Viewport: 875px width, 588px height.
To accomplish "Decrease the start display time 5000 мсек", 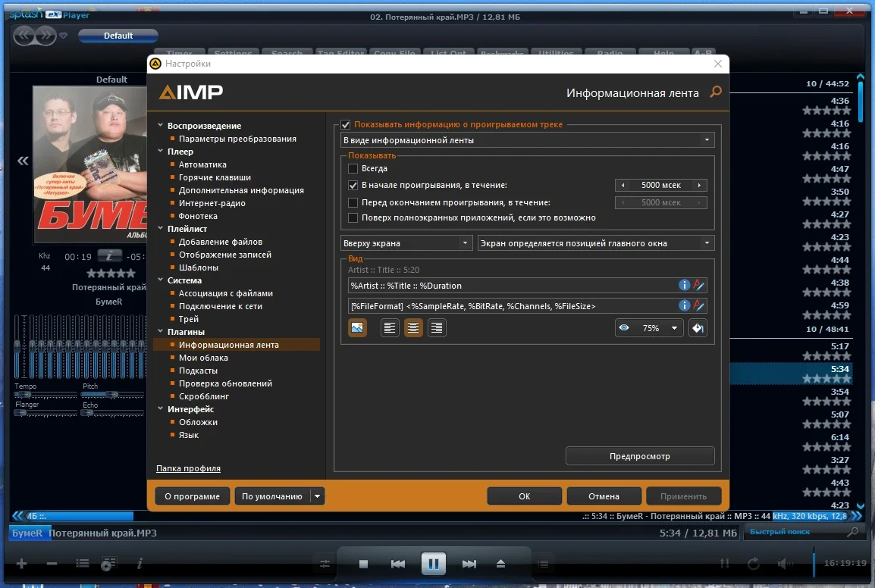I will pyautogui.click(x=623, y=185).
